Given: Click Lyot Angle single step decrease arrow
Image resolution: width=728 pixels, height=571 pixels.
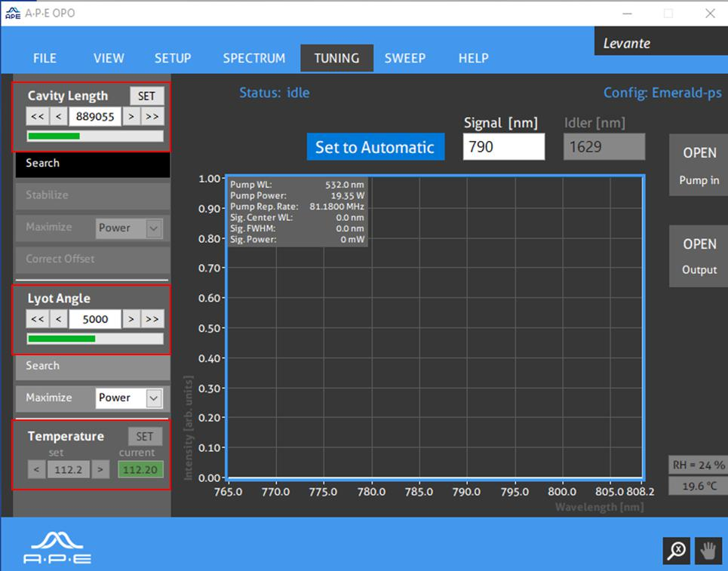Looking at the screenshot, I should click(58, 319).
